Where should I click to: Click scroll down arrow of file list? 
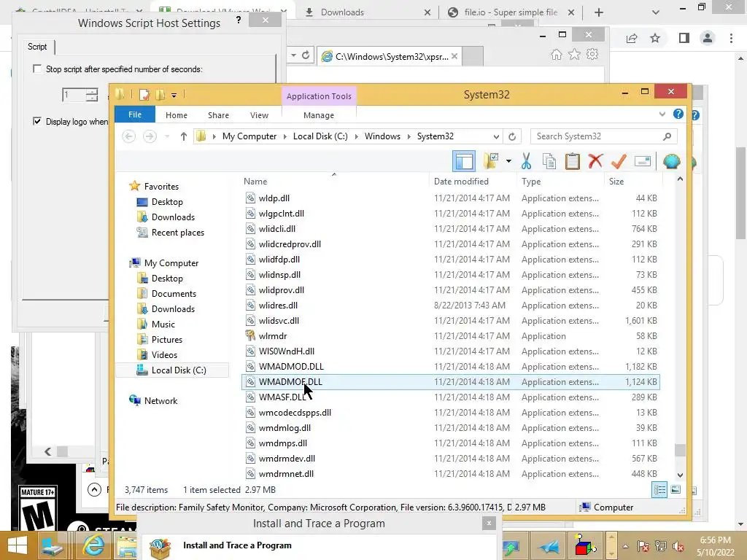[x=680, y=475]
